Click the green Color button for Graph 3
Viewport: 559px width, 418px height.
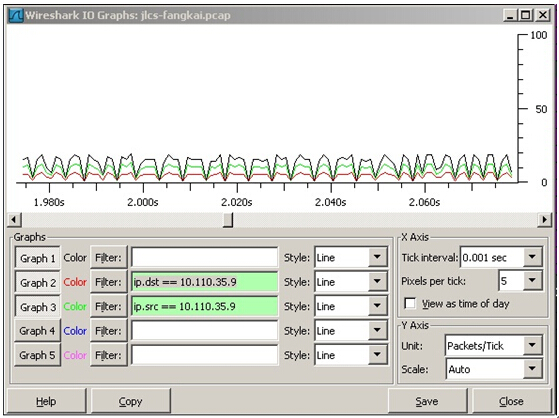pyautogui.click(x=75, y=306)
